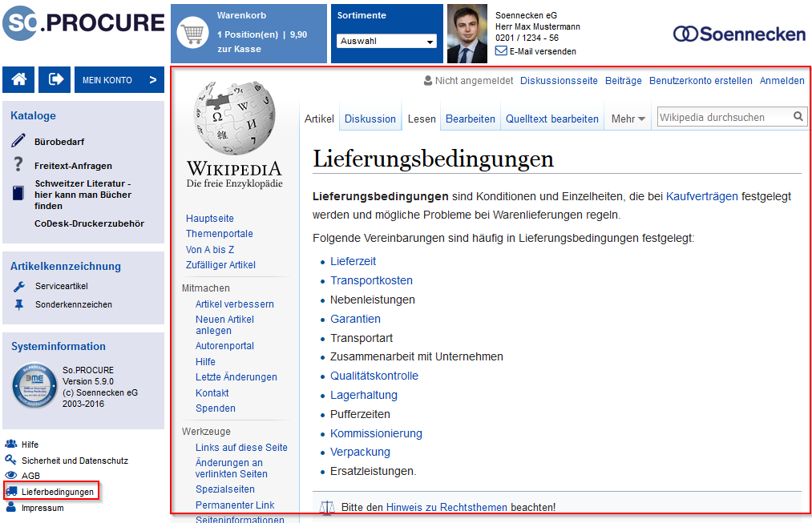Open Letzte Änderungen link
812x523 pixels.
coord(236,377)
